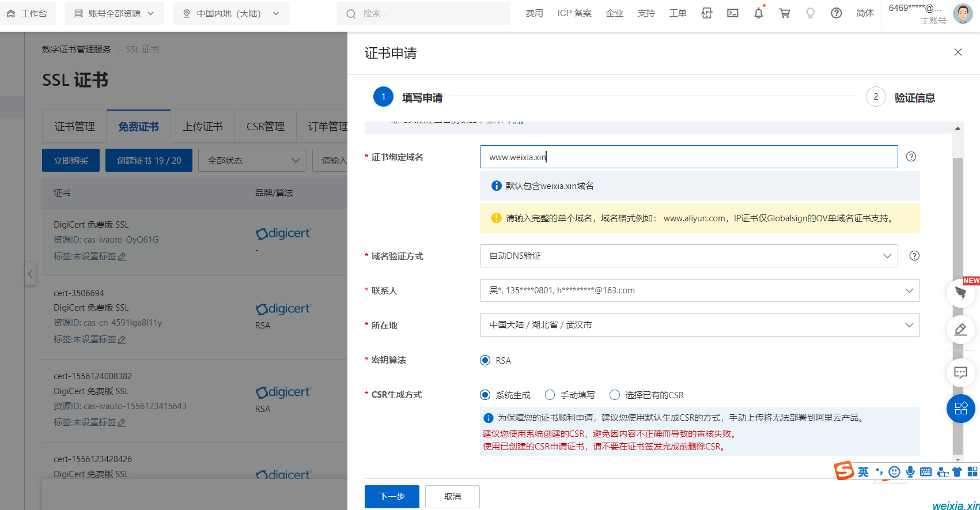Expand domain verification method dropdown
This screenshot has width=980, height=510.
688,256
